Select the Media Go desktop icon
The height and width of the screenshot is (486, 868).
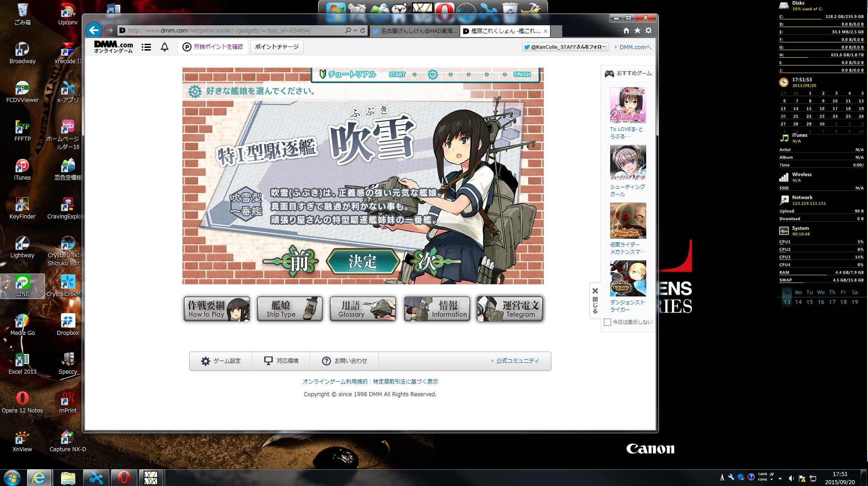(22, 325)
